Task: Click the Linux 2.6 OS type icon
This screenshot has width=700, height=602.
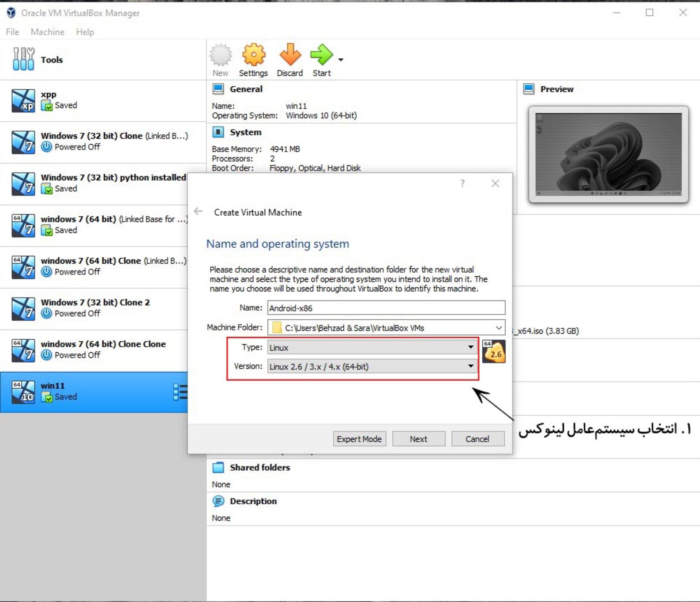Action: pos(494,352)
